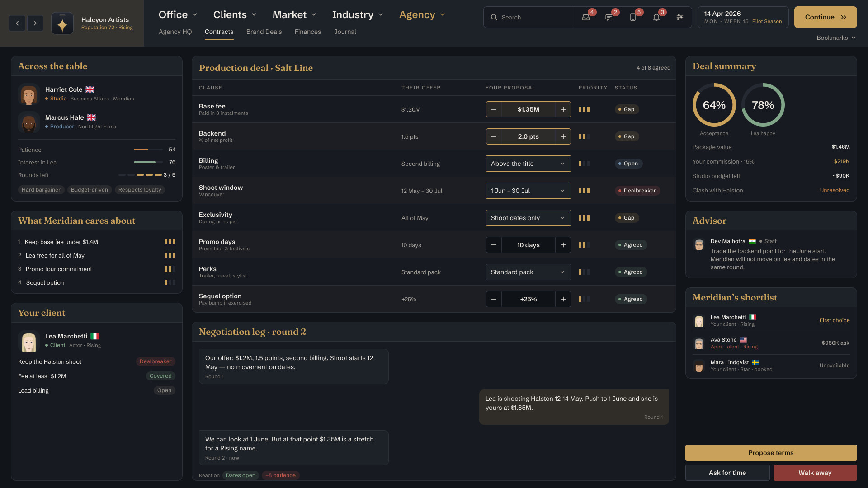Decrease the Sequel option percentage
Viewport: 868px width, 488px height.
point(494,299)
